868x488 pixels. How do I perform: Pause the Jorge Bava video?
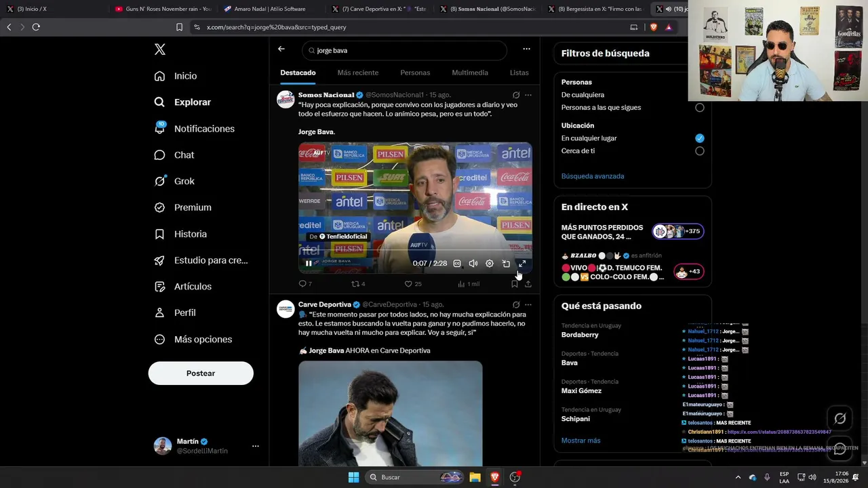pos(309,264)
